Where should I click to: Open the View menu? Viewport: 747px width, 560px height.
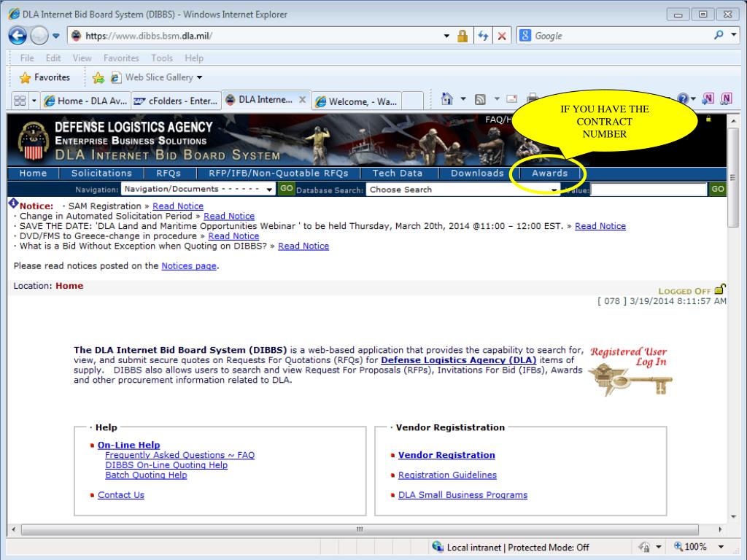(82, 58)
